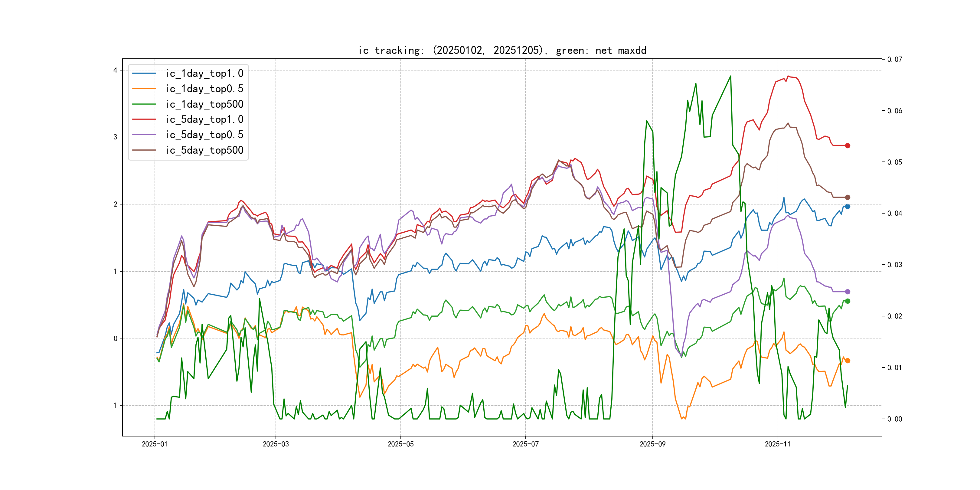Click the orange endpoint dot marker
Screen dimensions: 980x490
click(847, 361)
